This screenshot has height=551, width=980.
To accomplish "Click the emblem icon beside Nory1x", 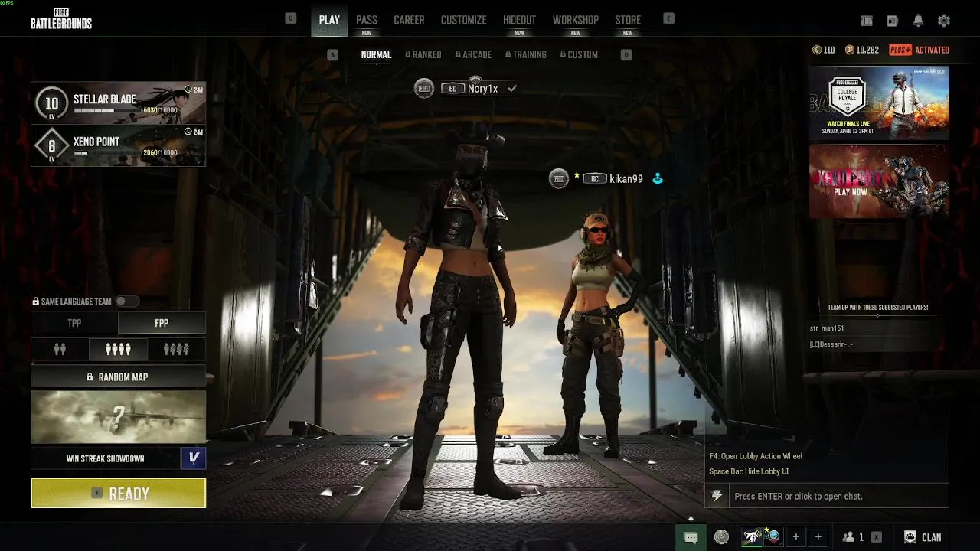I will (x=424, y=88).
